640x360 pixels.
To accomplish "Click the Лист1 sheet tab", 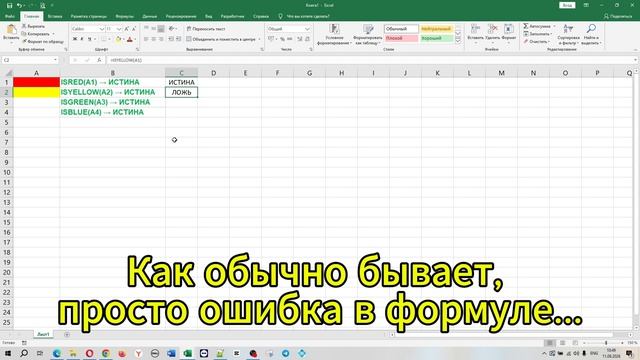I will tap(43, 334).
